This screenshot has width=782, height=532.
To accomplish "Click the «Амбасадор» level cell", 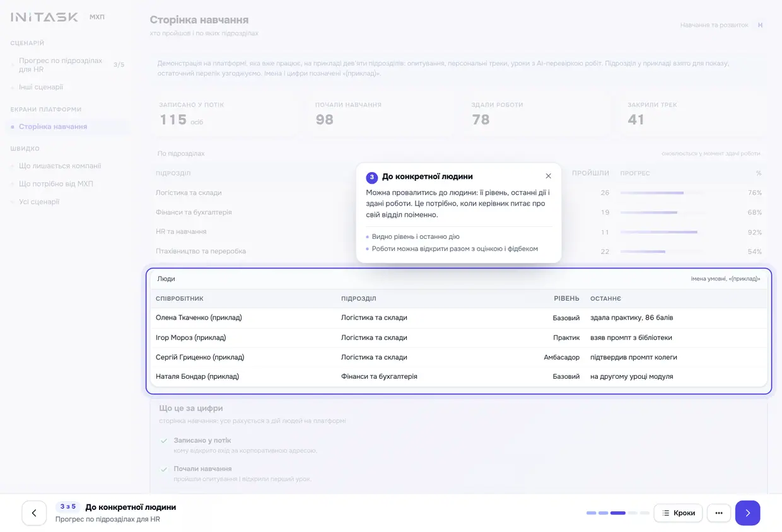I will click(561, 357).
